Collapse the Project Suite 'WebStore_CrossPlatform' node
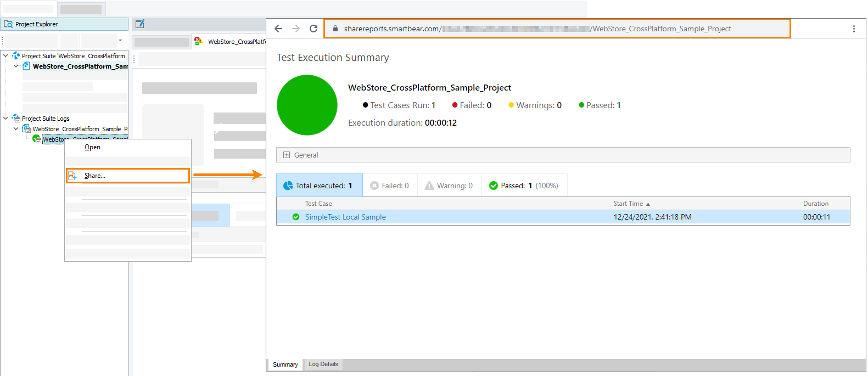Screen dimensions: 868x376 tap(5, 55)
